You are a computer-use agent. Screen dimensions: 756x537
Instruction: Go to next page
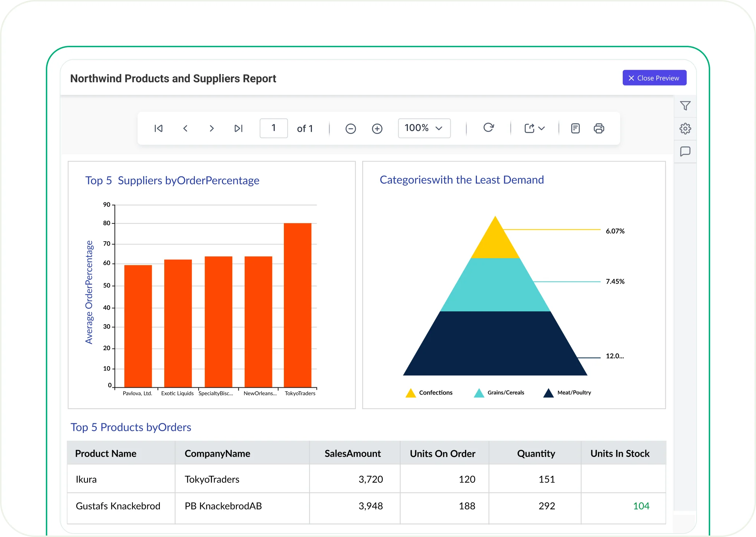(x=212, y=128)
